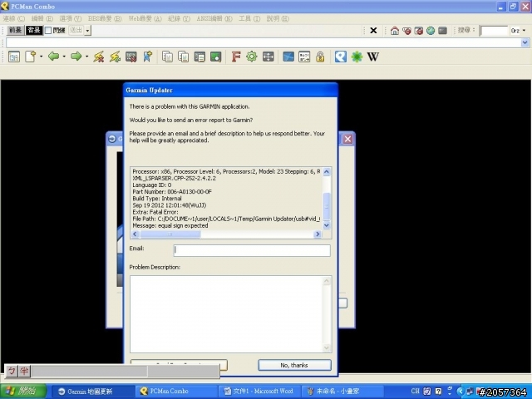
Task: Click the foreground color button 前景
Action: [x=15, y=30]
